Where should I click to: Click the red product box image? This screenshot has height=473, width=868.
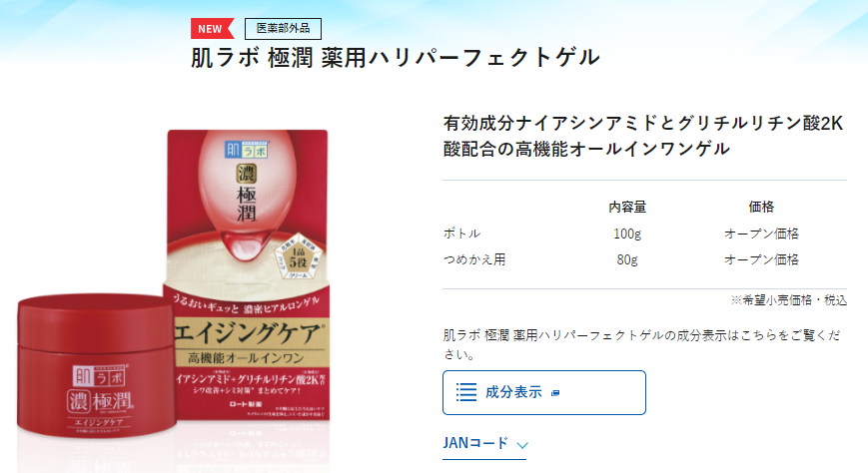click(x=247, y=275)
